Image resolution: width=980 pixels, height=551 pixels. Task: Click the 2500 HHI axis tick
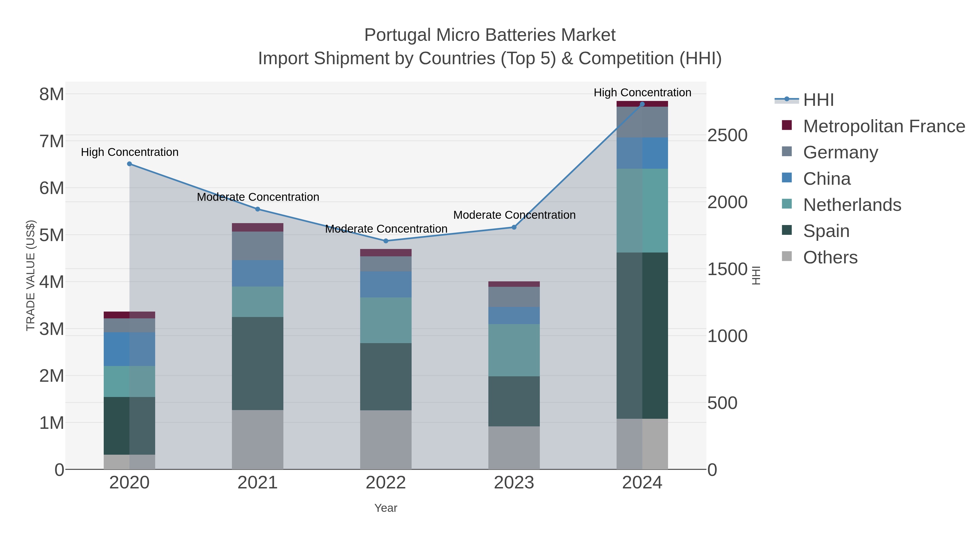click(727, 136)
